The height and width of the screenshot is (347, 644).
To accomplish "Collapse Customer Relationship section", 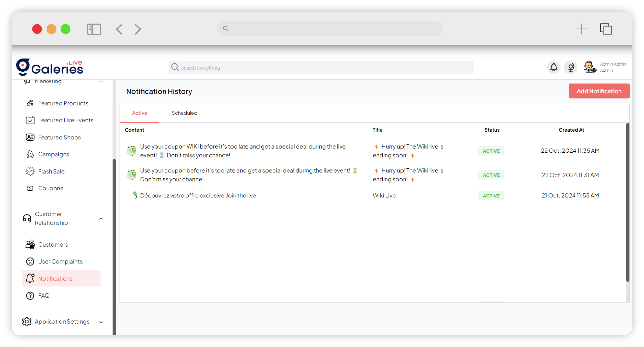I will 101,219.
